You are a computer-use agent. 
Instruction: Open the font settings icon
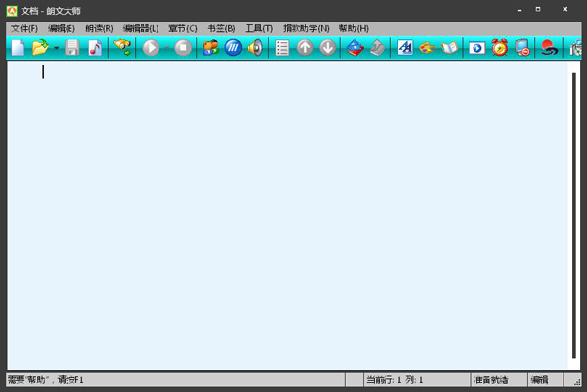tap(405, 48)
